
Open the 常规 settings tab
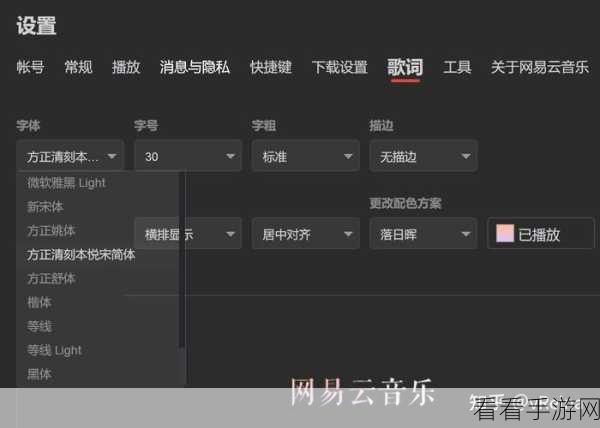pos(78,67)
